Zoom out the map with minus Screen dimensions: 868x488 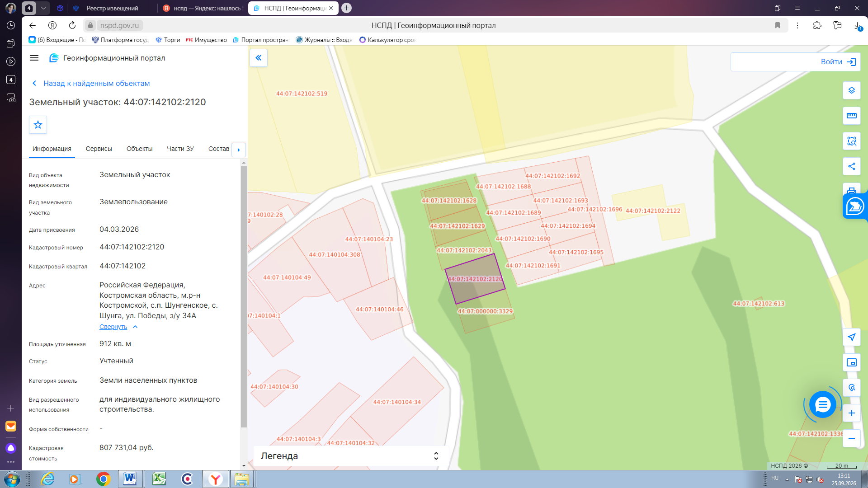[852, 438]
